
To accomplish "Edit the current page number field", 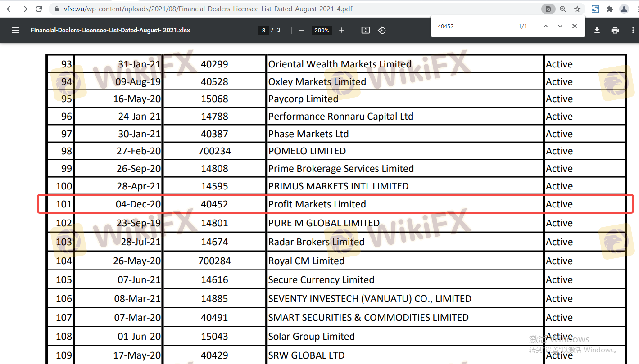I will coord(264,30).
